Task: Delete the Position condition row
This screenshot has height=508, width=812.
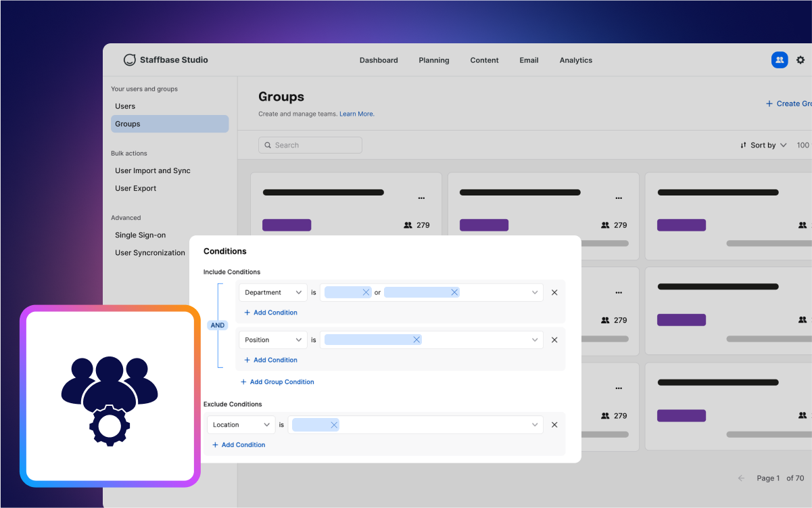Action: 554,340
